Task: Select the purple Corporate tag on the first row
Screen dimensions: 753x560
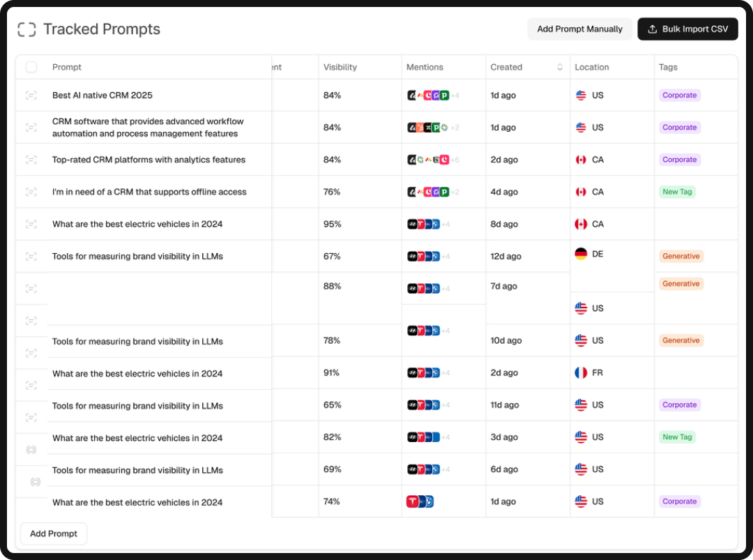Action: 679,95
